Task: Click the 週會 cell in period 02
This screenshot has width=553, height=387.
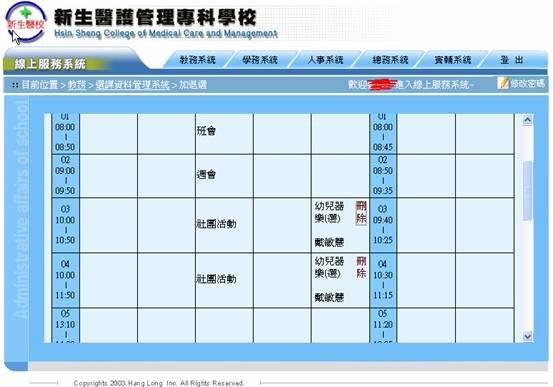Action: pyautogui.click(x=224, y=176)
